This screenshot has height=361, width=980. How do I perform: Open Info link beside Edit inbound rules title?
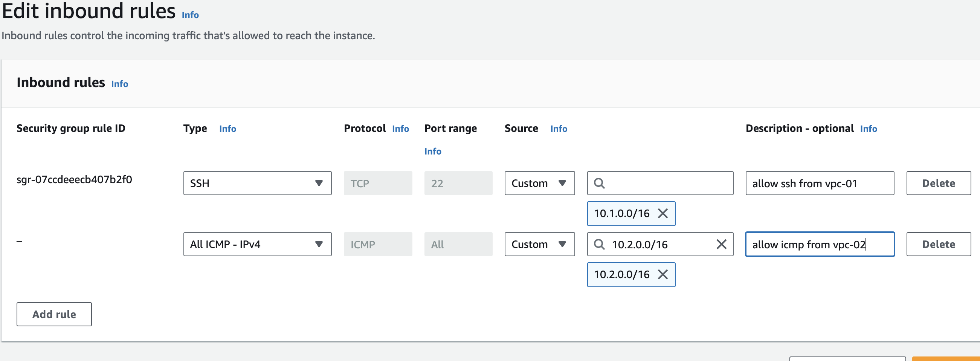click(190, 15)
